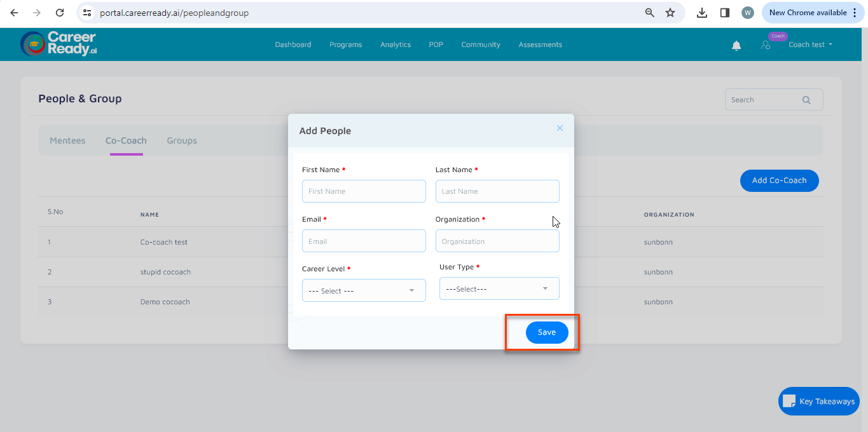Click the First Name input field

(364, 191)
